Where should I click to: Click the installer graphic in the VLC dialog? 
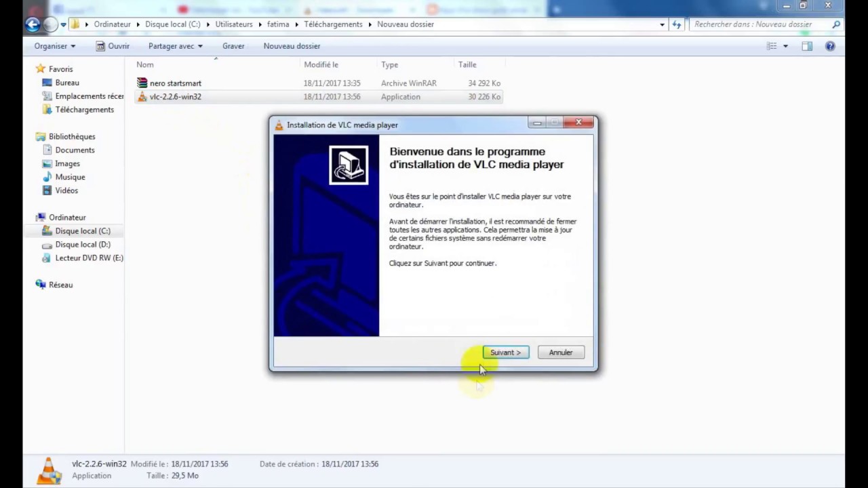[349, 165]
